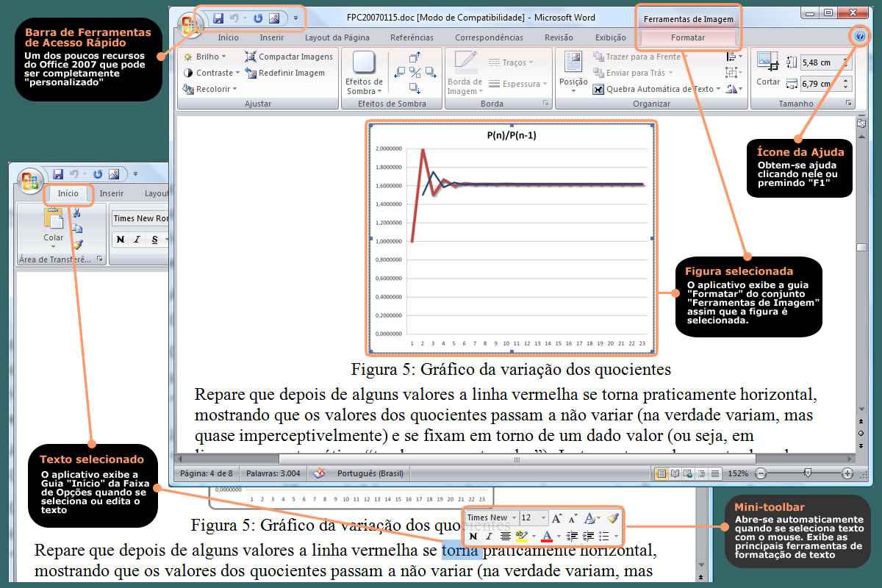Click Redo icon in front window Quick Access
The width and height of the screenshot is (882, 588).
pyautogui.click(x=257, y=17)
